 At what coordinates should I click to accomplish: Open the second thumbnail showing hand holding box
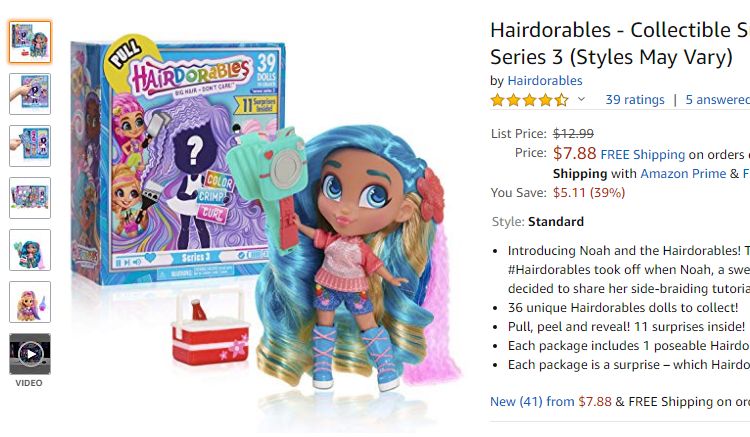(x=30, y=94)
